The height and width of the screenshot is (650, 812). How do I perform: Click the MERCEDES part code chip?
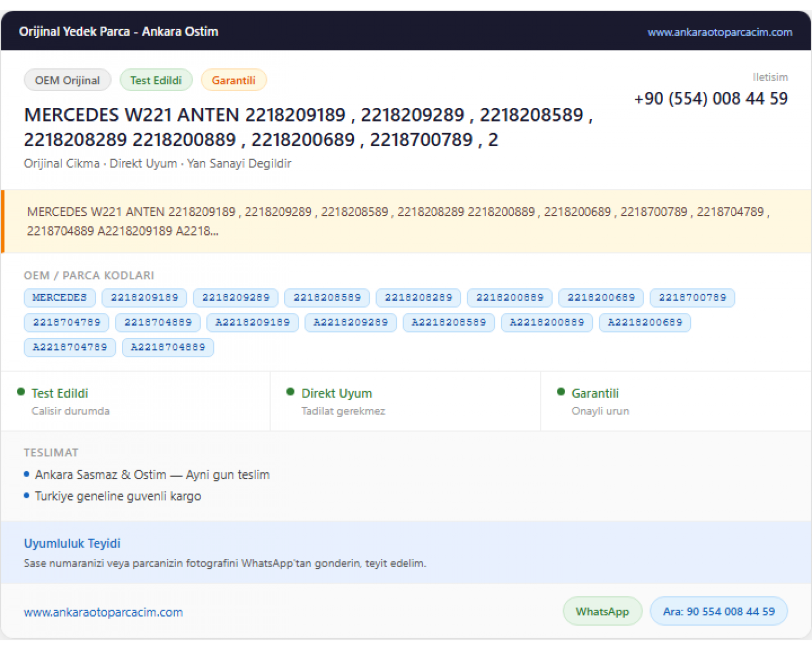point(60,297)
